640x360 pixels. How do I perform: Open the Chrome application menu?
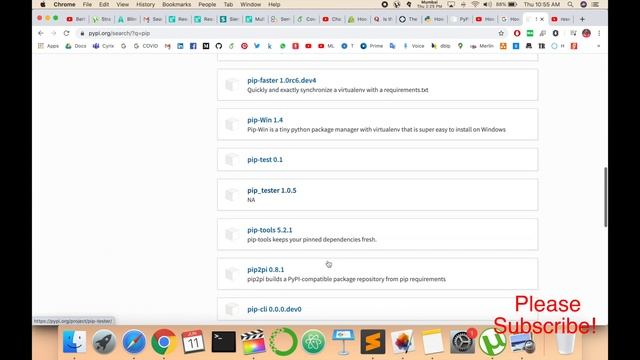64,4
